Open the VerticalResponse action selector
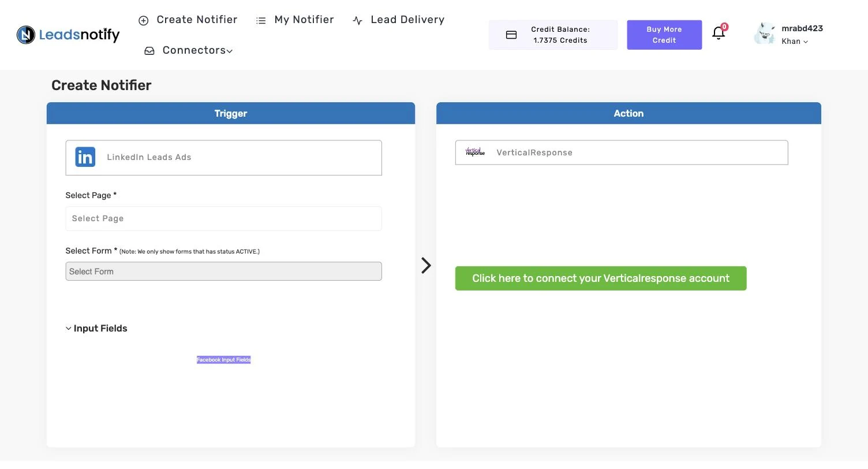868x469 pixels. [x=622, y=152]
